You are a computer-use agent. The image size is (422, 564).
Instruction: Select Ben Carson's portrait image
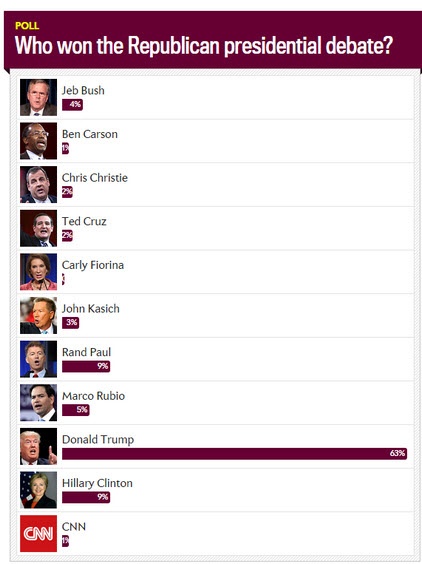(38, 141)
